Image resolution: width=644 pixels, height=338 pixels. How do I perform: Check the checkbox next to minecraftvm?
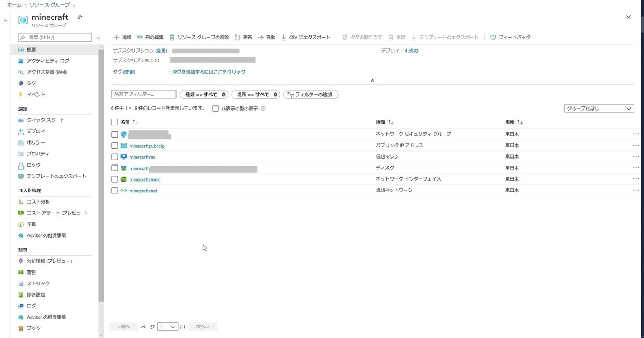pos(114,156)
